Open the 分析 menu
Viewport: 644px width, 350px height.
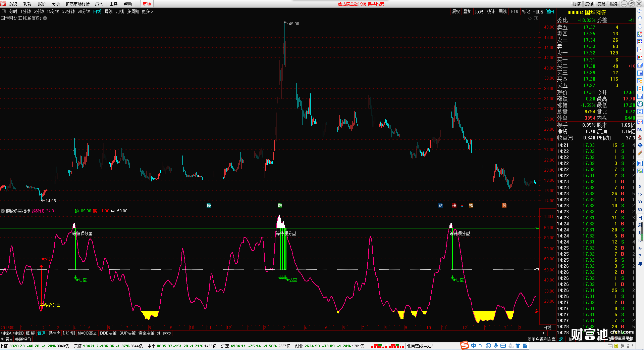click(x=56, y=4)
